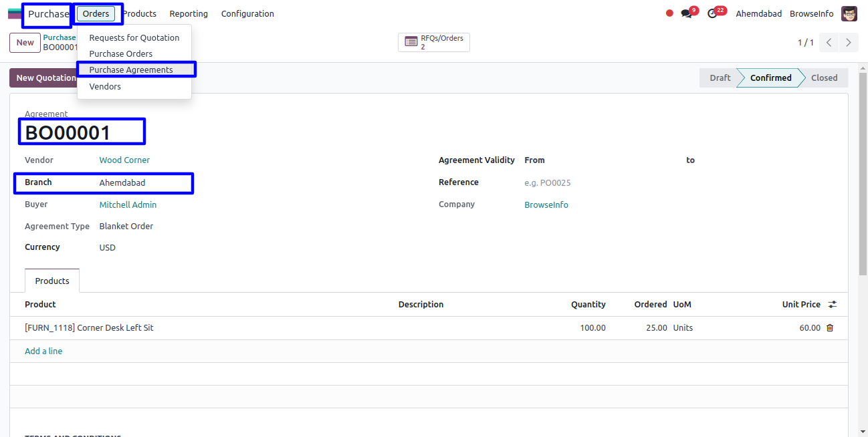Go to the previous record arrow
868x437 pixels.
point(829,43)
